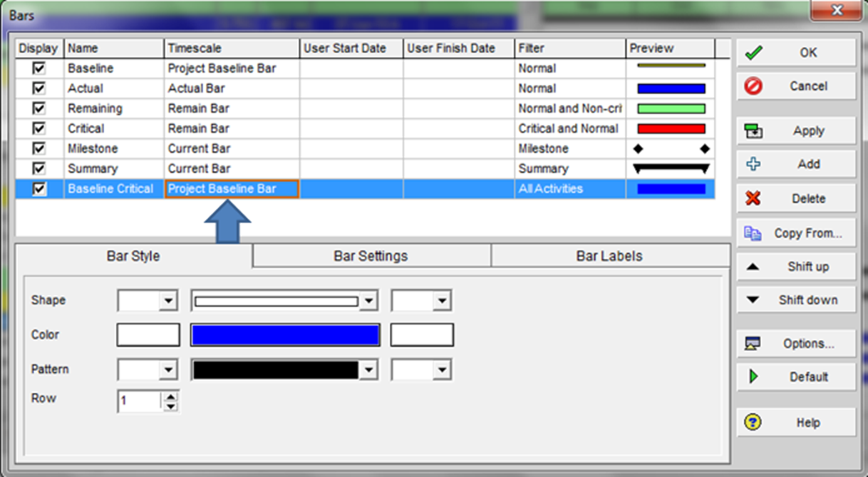868x477 pixels.
Task: Click the left white Color swatch
Action: coord(148,335)
